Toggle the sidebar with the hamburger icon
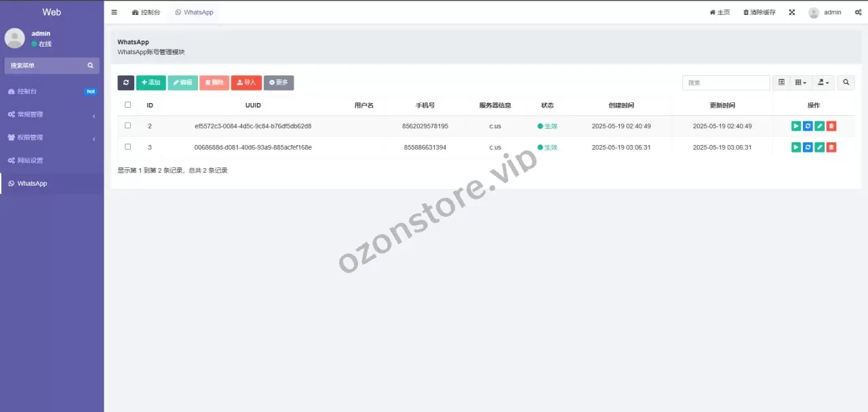868x412 pixels. (114, 12)
